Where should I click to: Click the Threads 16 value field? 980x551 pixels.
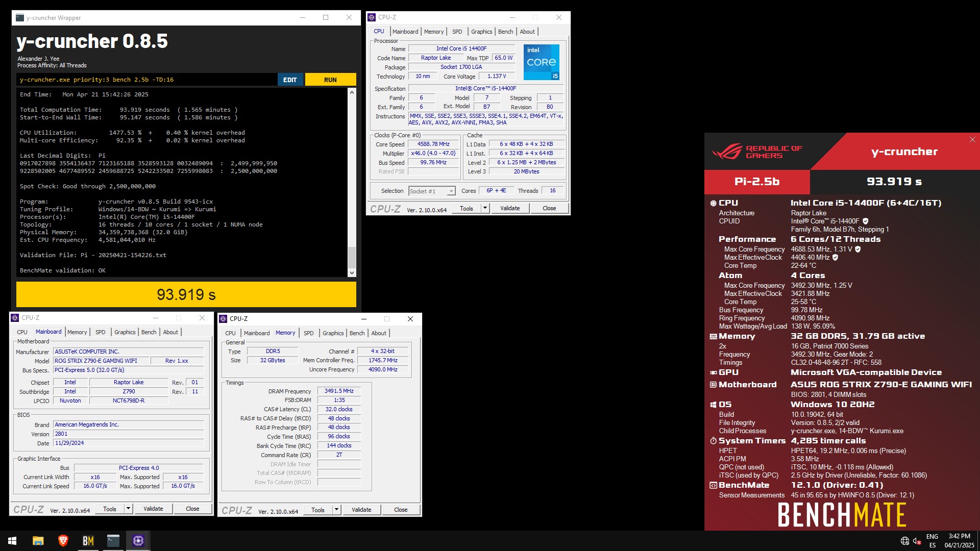552,191
